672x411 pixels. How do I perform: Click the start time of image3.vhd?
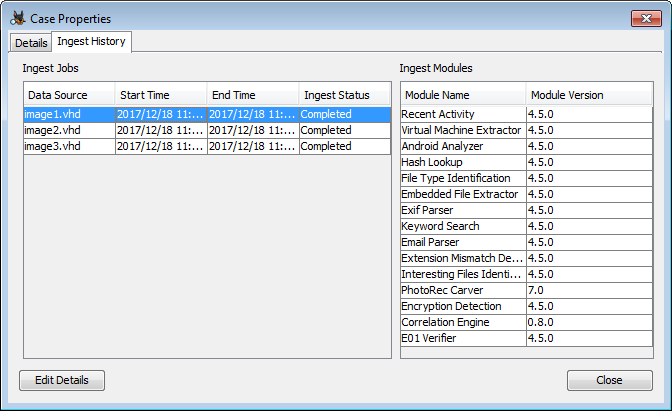(161, 146)
